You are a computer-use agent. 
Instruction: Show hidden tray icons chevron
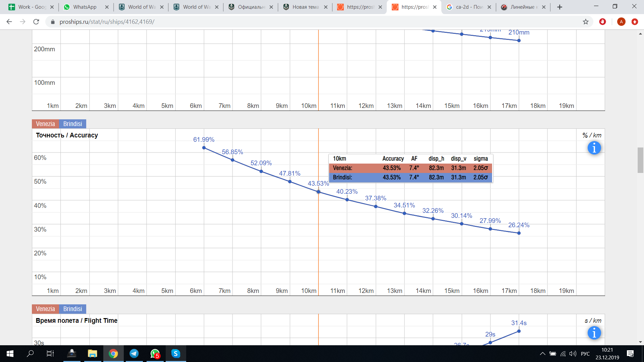tap(542, 354)
